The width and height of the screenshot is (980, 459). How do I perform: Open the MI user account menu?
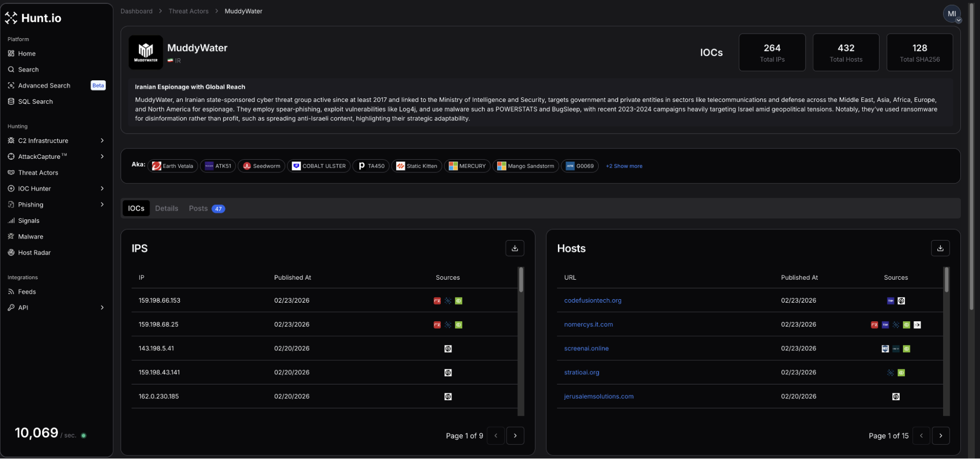pos(952,14)
